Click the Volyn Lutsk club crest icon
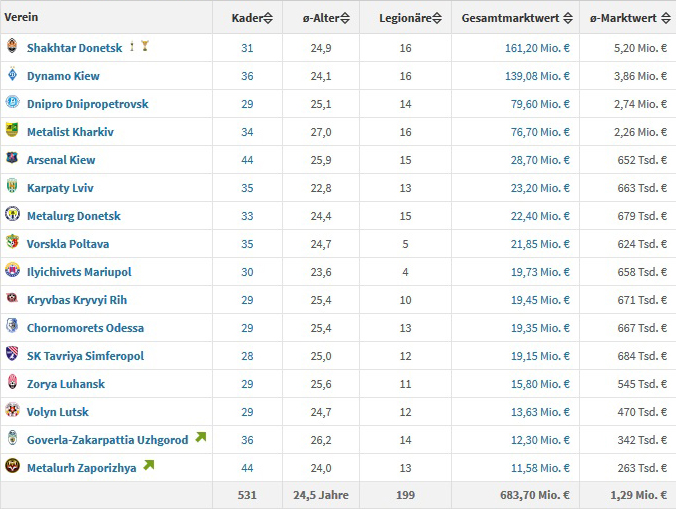 click(12, 411)
